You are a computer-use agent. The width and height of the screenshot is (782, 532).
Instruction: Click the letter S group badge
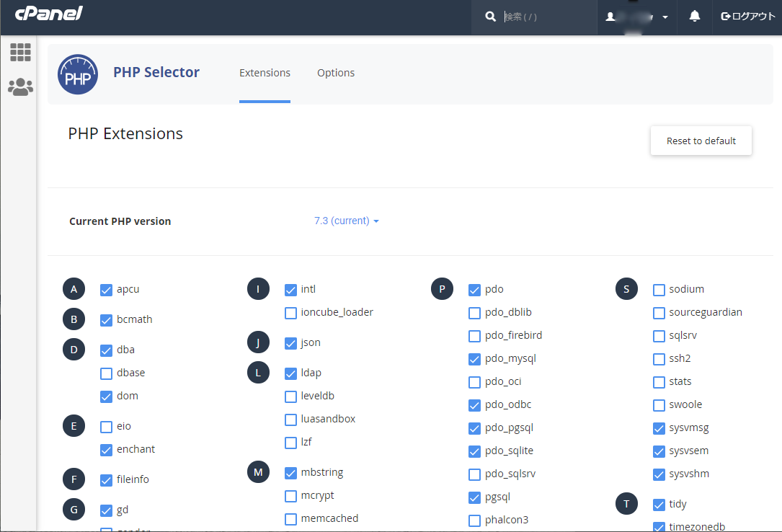coord(626,289)
